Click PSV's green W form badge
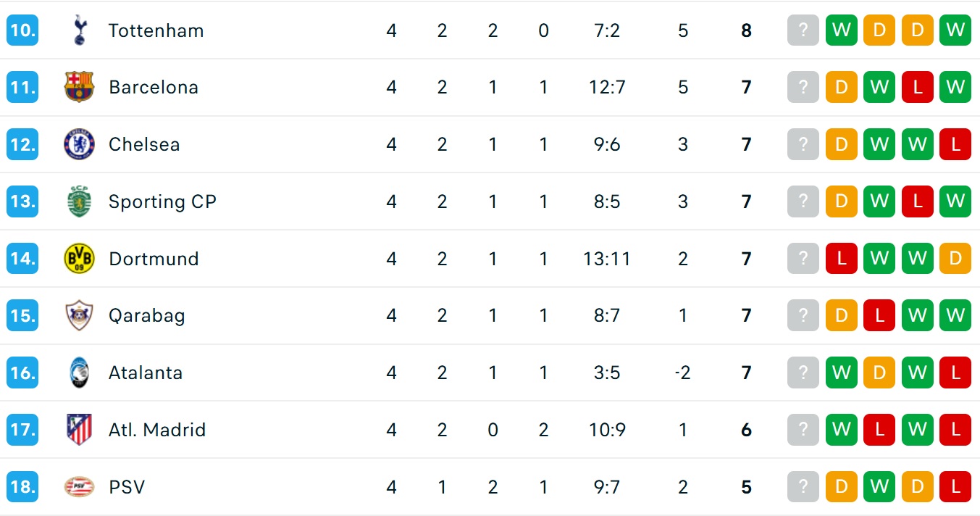Screen dimensions: 980x516 (879, 487)
